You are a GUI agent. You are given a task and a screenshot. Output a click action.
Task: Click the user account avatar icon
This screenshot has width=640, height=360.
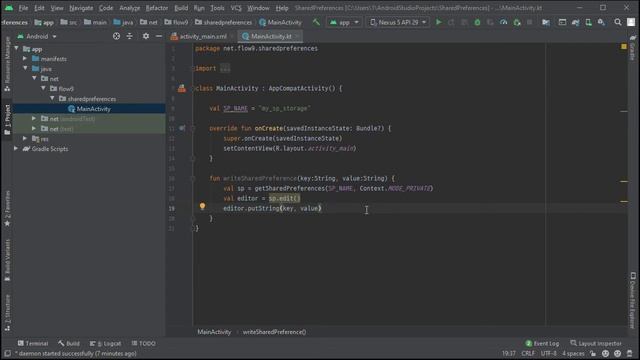pos(631,22)
